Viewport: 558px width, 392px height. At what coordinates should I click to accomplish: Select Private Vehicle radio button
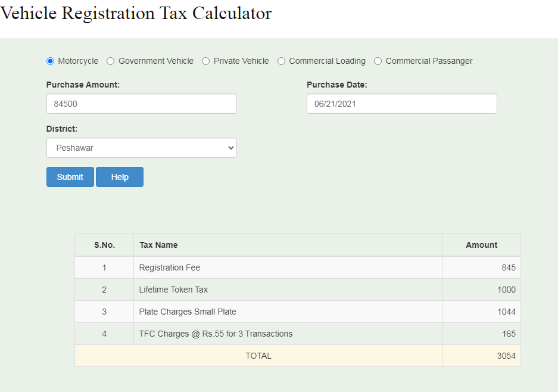pos(206,61)
